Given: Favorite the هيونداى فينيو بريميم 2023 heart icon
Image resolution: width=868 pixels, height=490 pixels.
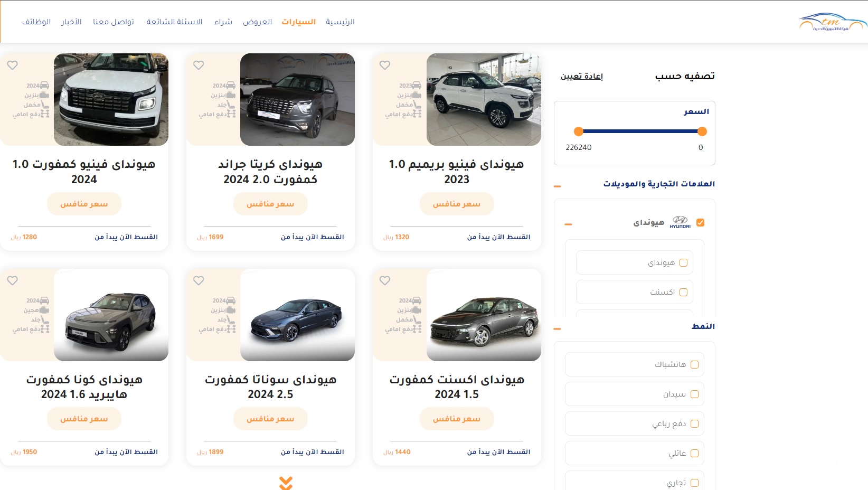Looking at the screenshot, I should point(385,65).
